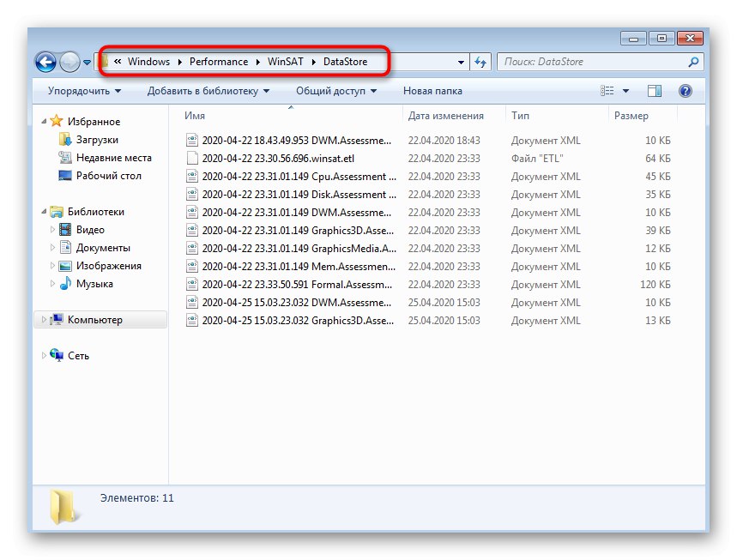This screenshot has width=737, height=560.
Task: Collapse the Избранное tree group
Action: coord(44,121)
